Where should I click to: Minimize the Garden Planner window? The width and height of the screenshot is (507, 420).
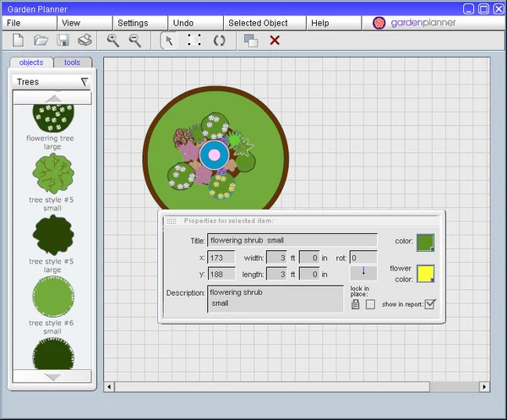click(x=468, y=8)
